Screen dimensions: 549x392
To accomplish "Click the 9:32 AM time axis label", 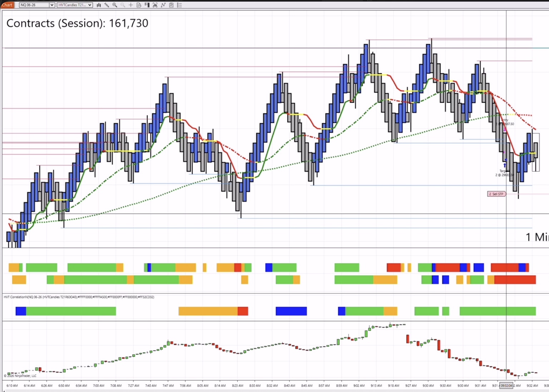I will 532,386.
